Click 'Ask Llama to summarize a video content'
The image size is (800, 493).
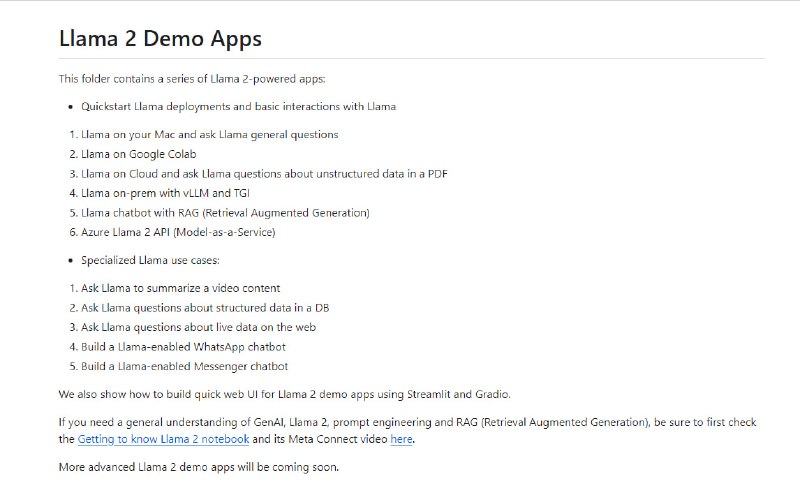180,288
